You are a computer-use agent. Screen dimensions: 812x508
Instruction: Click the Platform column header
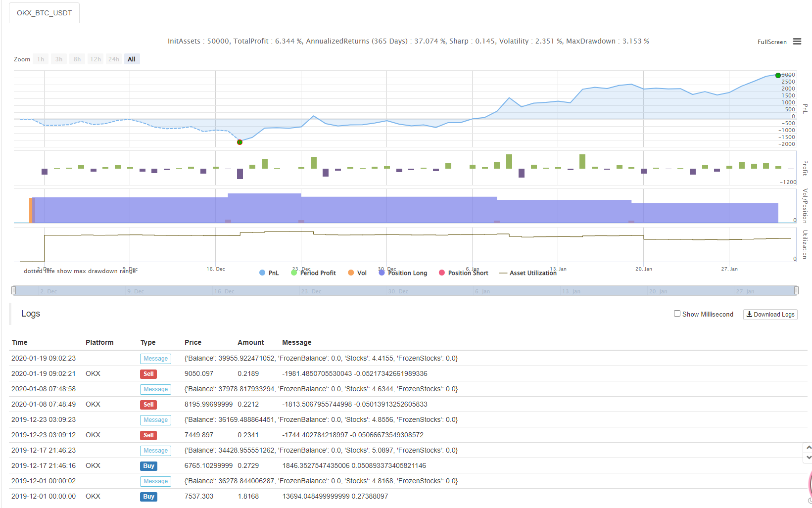(x=99, y=342)
